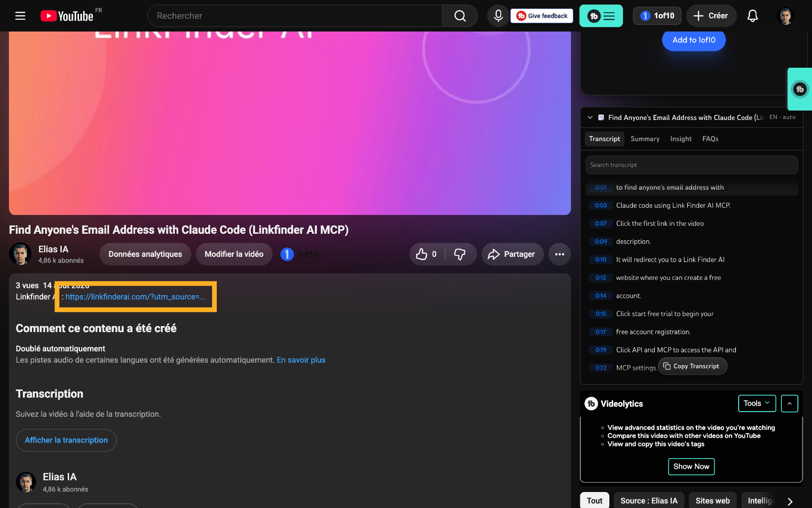The width and height of the screenshot is (812, 508).
Task: Collapse the Videolytics panel arrow
Action: pyautogui.click(x=790, y=404)
